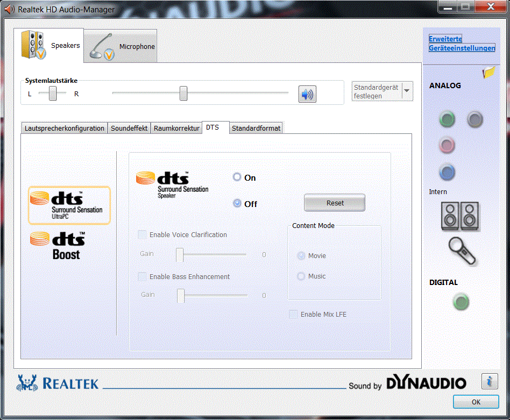Select the internal speakers device icon
Image resolution: width=510 pixels, height=420 pixels.
point(460,216)
